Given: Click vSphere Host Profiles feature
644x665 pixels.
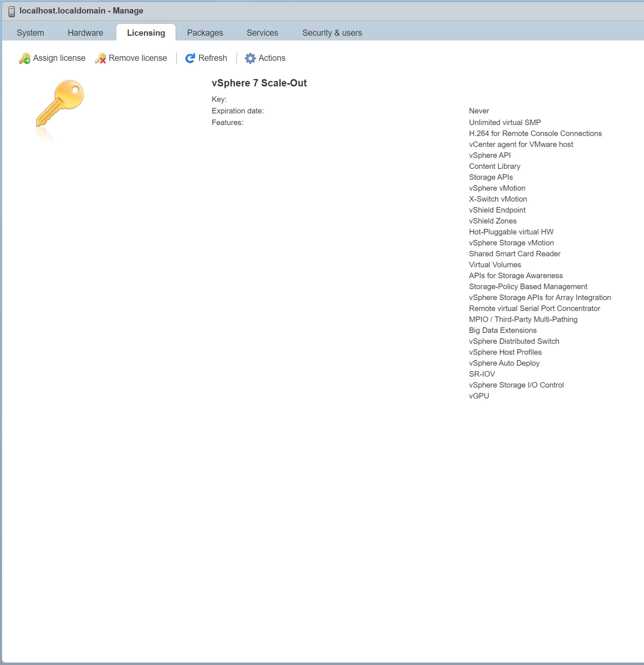Looking at the screenshot, I should [505, 352].
